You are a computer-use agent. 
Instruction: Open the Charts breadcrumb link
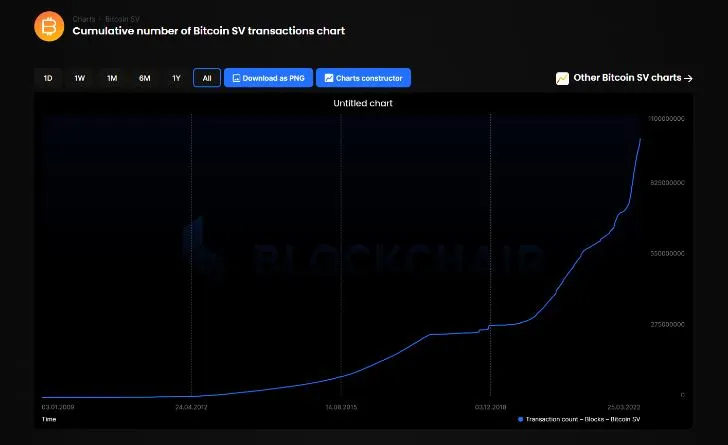tap(84, 19)
